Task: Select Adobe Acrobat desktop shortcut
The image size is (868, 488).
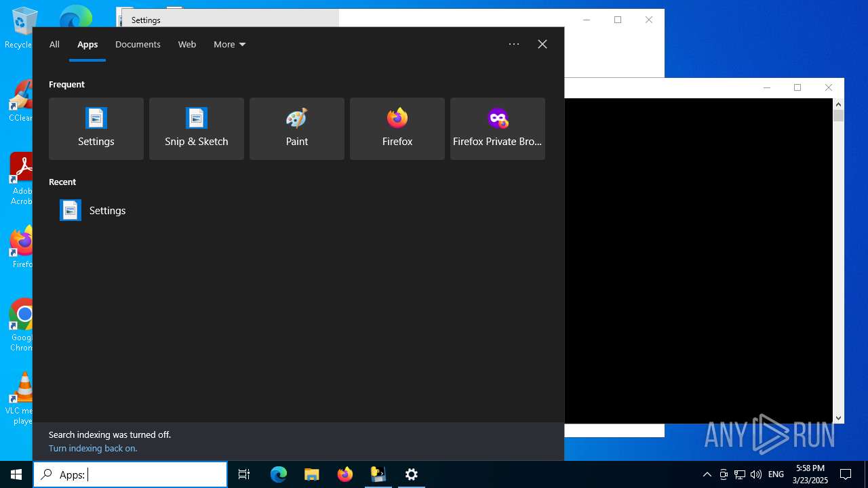Action: [x=20, y=179]
